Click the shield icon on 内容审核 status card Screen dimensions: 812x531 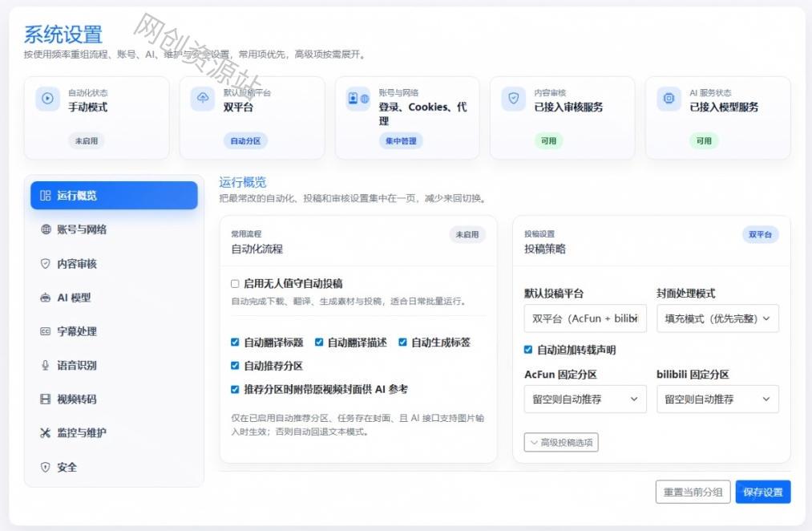click(x=513, y=98)
